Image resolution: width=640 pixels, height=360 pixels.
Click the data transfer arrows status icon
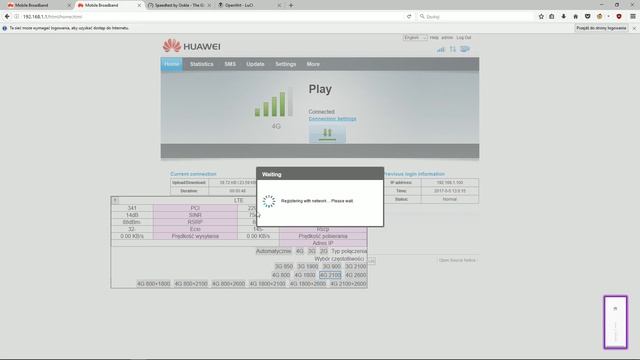pyautogui.click(x=453, y=49)
